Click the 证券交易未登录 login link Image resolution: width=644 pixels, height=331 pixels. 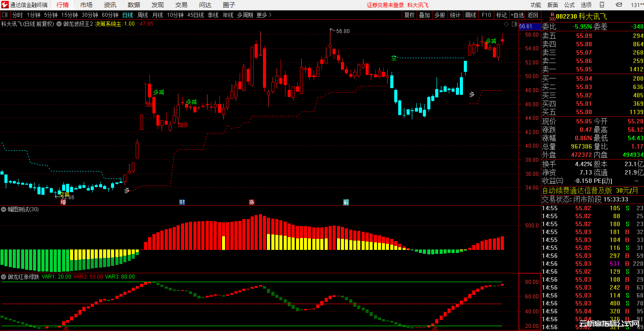click(385, 5)
